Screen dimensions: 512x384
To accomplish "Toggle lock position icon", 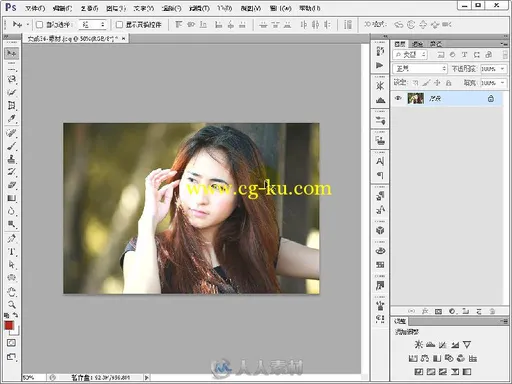I will pos(437,83).
